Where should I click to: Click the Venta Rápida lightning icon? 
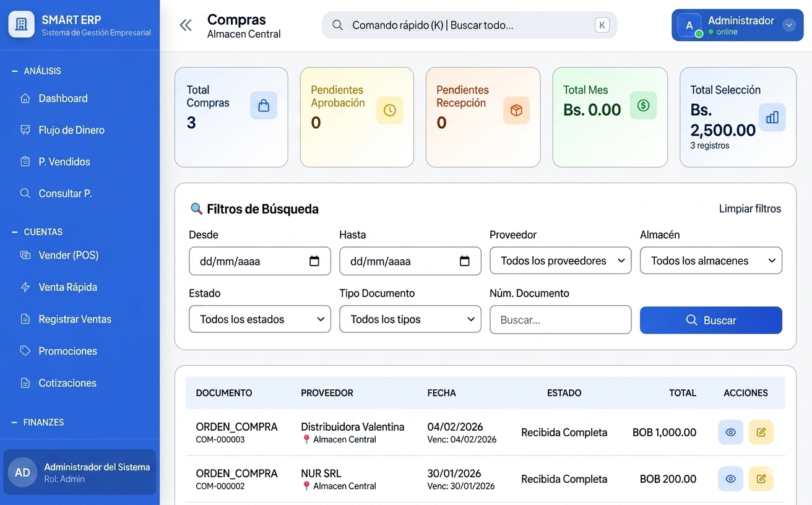click(25, 287)
